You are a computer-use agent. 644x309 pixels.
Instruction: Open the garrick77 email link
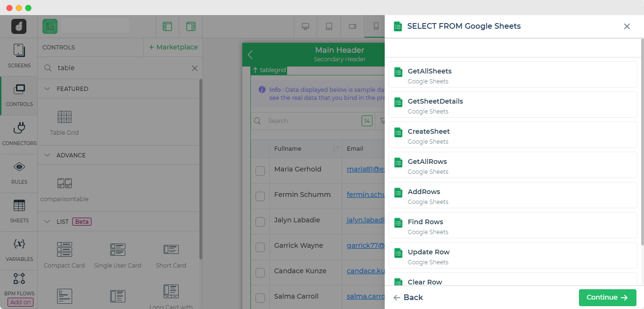click(366, 246)
